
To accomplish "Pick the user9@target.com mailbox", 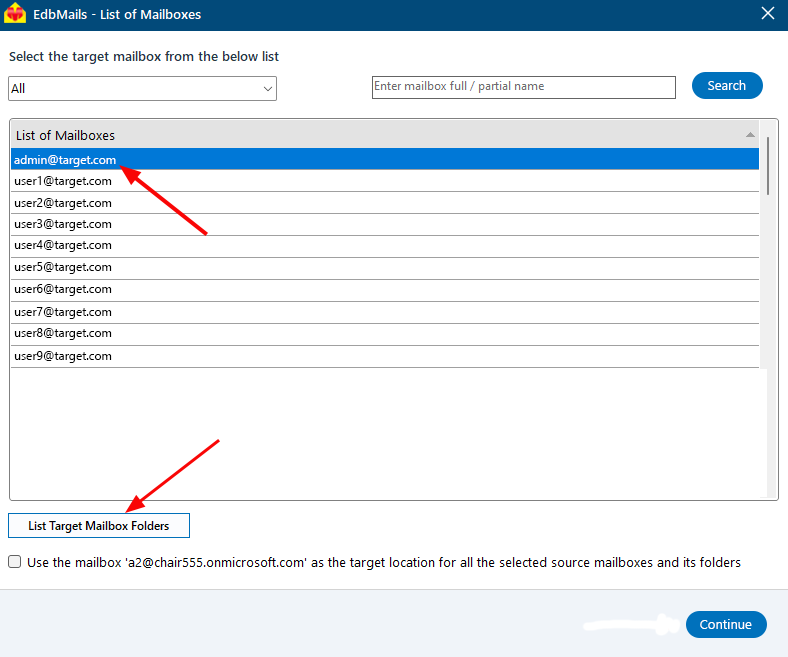I will coord(63,356).
